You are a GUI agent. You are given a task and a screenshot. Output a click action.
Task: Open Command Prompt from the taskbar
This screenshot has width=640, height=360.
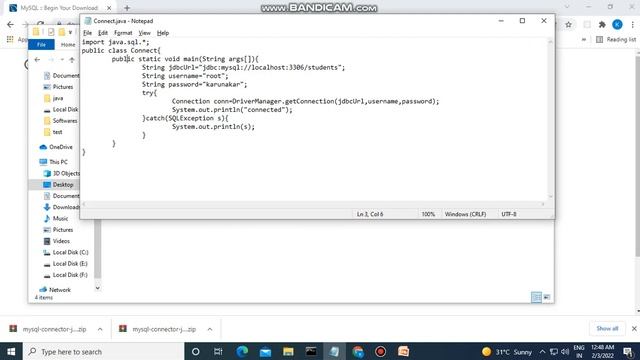pyautogui.click(x=311, y=351)
